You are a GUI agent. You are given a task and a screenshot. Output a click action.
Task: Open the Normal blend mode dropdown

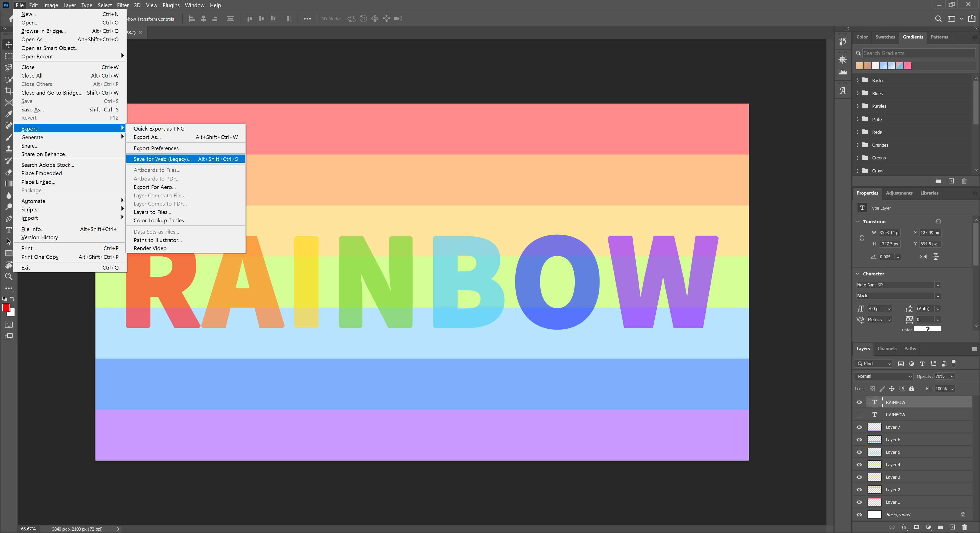point(883,376)
